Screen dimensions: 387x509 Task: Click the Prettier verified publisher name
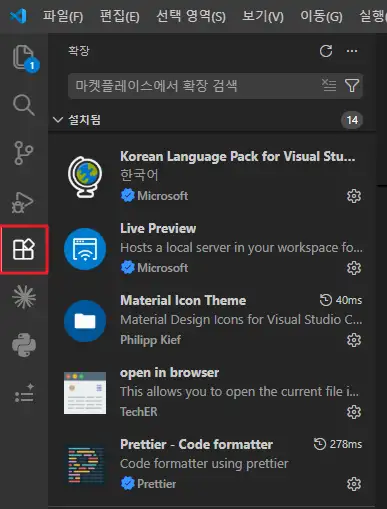click(156, 484)
